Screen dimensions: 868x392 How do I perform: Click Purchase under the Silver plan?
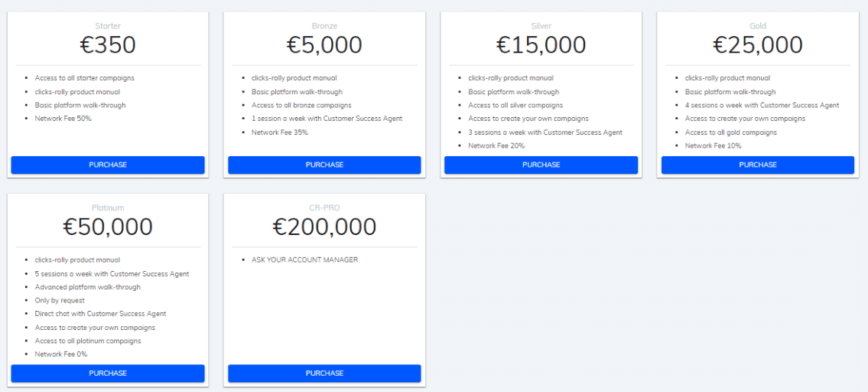pos(541,165)
